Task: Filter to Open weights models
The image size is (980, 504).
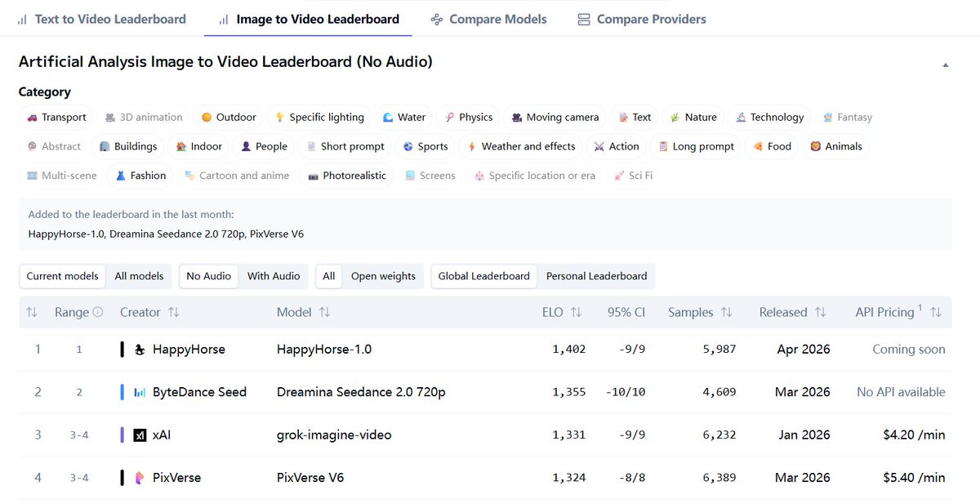Action: coord(383,276)
